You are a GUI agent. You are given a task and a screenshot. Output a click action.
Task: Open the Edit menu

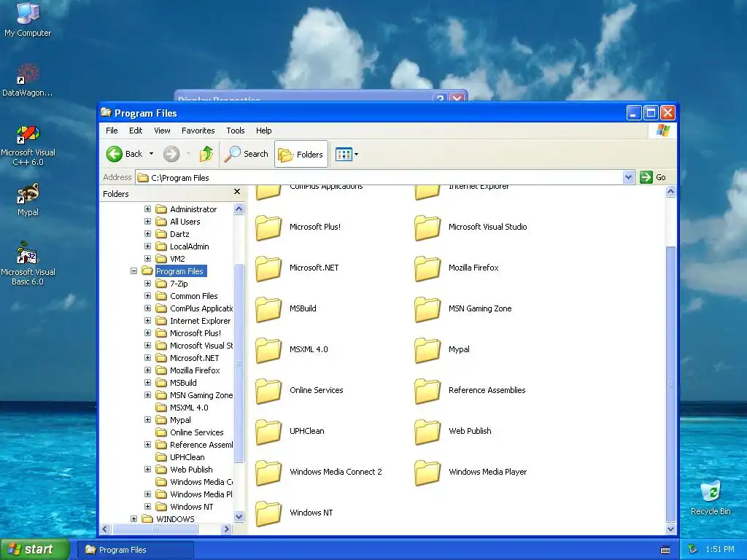(x=136, y=131)
